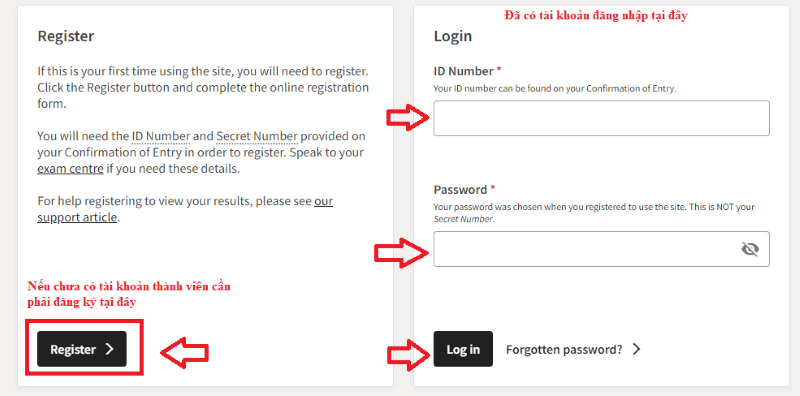Open the Forgotten password link
This screenshot has height=396, width=800.
coord(564,350)
